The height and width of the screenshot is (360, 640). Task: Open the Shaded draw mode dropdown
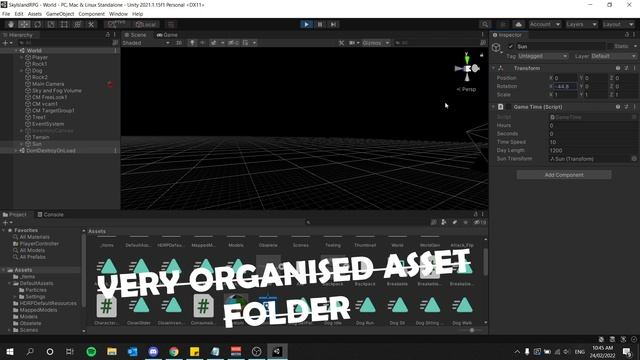point(146,43)
